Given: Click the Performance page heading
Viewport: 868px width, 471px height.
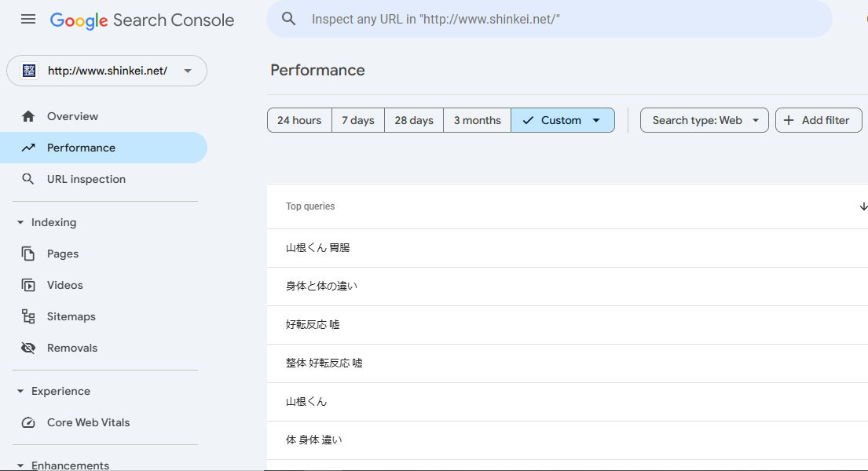Looking at the screenshot, I should tap(317, 71).
